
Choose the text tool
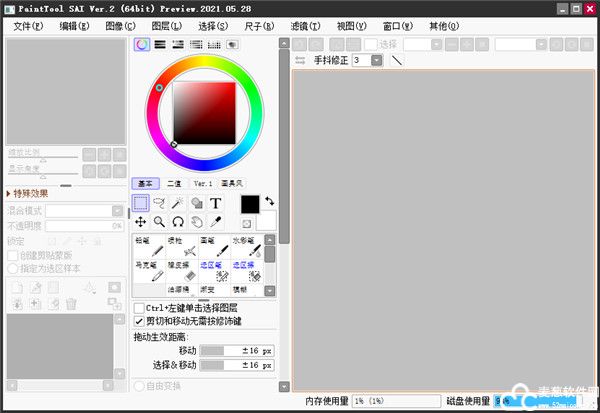tap(215, 203)
